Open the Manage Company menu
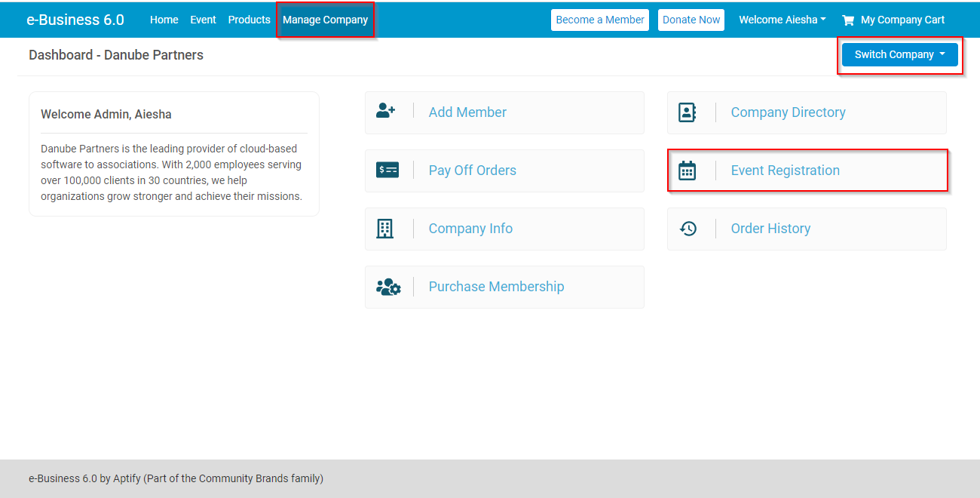This screenshot has height=498, width=980. [x=324, y=20]
